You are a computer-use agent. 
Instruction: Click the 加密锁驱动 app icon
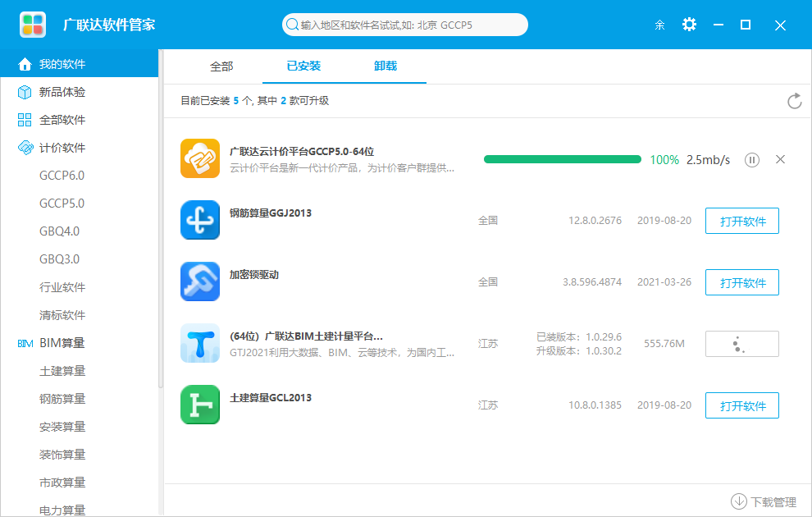200,281
